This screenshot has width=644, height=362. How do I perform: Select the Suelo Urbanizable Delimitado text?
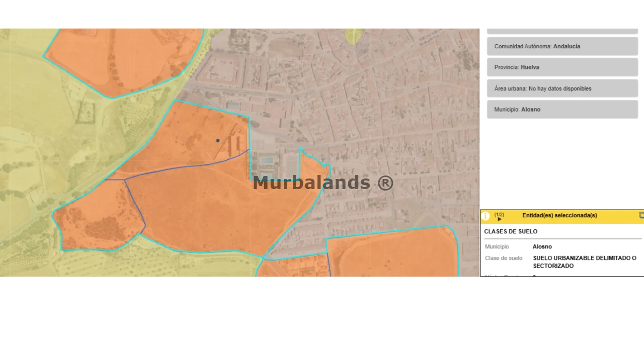tap(584, 262)
